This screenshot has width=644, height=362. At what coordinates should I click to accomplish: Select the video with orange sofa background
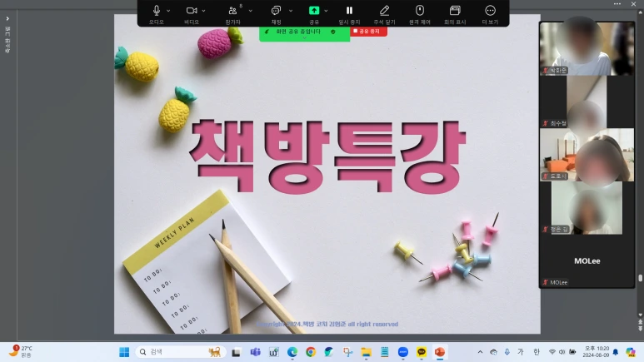pos(587,155)
